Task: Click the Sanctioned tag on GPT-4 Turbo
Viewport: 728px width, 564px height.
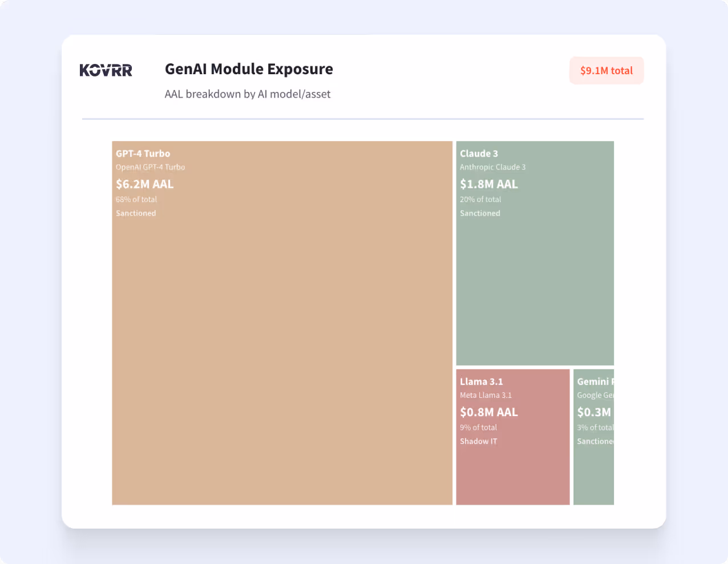Action: coord(136,213)
